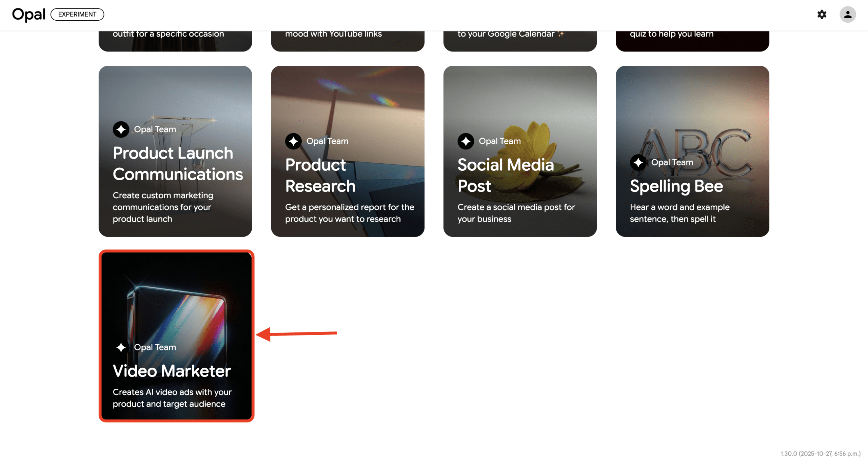Click the EXPERIMENT badge

click(x=77, y=14)
